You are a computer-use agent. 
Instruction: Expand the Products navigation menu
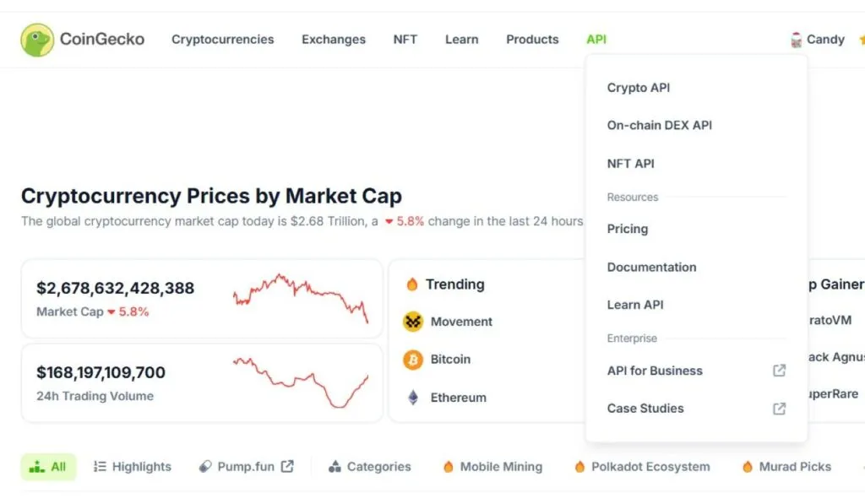pos(532,40)
